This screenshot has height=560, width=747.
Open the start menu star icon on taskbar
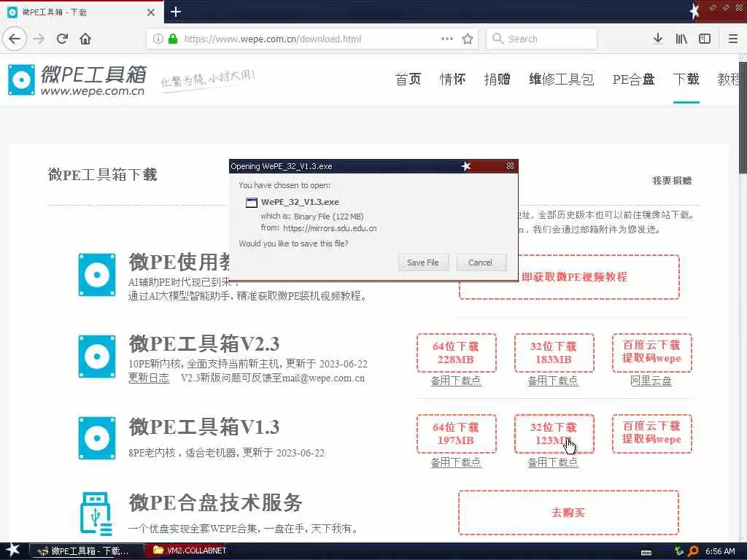13,550
